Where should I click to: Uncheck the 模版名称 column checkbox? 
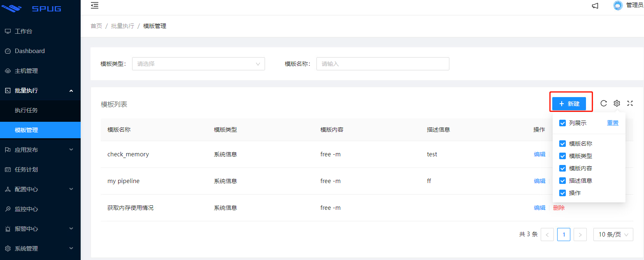(563, 144)
